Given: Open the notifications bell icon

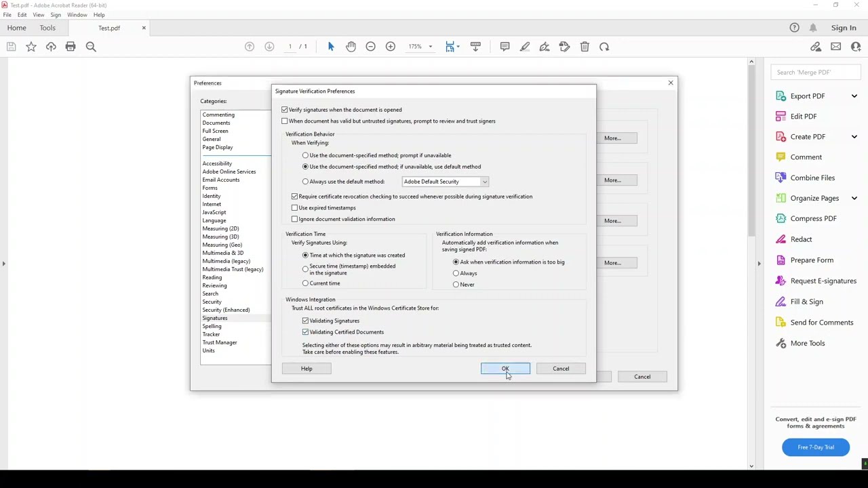Looking at the screenshot, I should tap(813, 28).
